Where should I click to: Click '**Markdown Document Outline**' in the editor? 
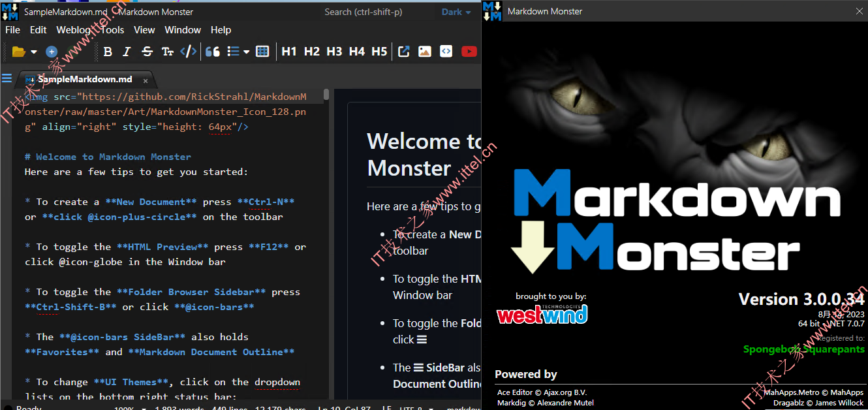[211, 352]
